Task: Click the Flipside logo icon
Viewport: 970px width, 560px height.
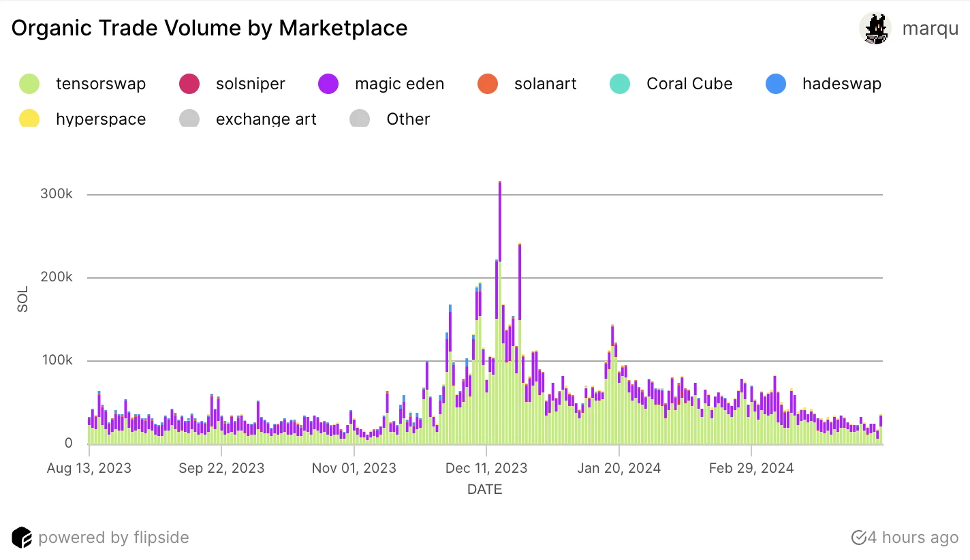Action: pos(22,538)
